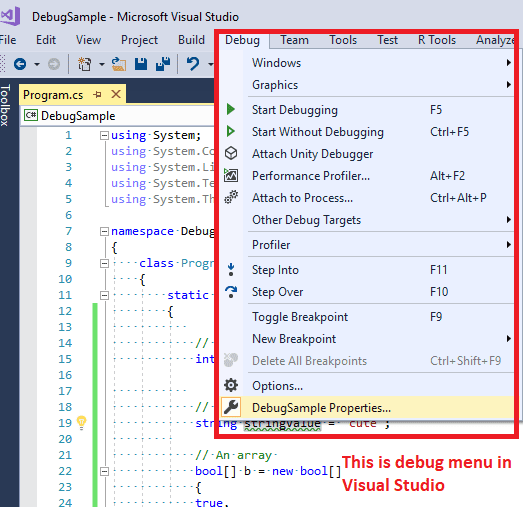This screenshot has width=528, height=507.
Task: Open the Team menu
Action: point(295,40)
